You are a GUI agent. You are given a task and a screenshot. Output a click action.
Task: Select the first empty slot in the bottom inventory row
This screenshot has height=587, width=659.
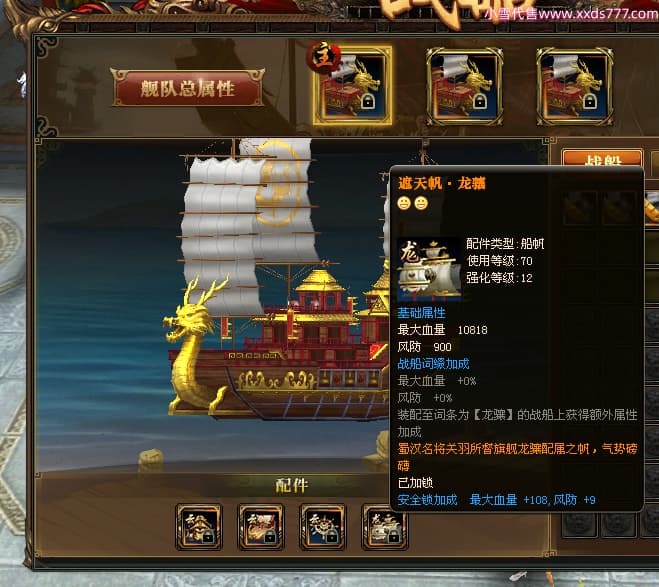(579, 524)
